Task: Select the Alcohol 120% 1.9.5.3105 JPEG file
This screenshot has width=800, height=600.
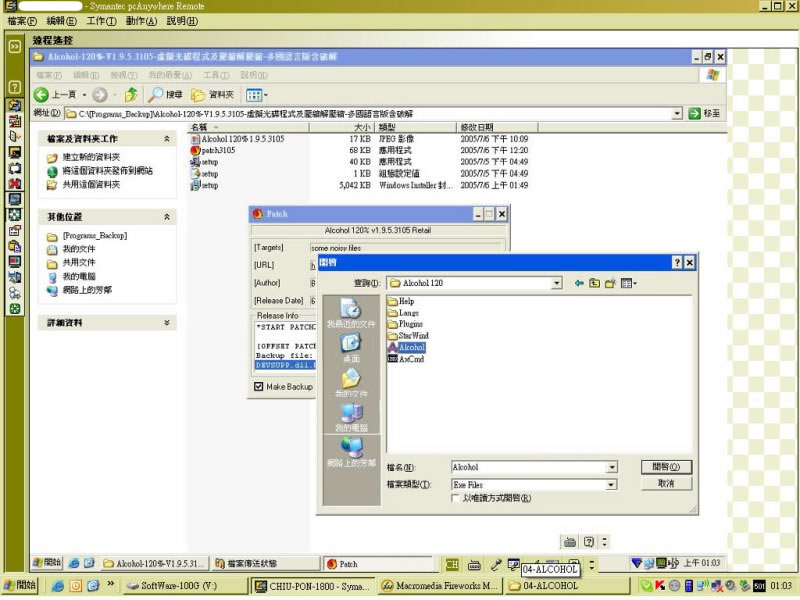Action: coord(237,139)
